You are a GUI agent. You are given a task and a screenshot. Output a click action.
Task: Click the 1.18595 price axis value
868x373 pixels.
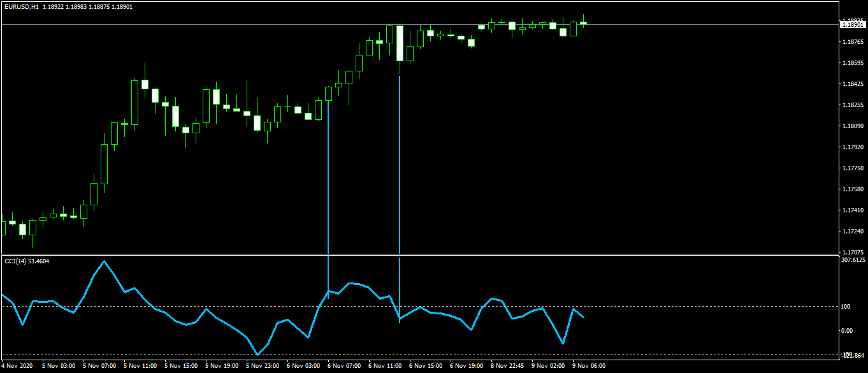[x=853, y=63]
